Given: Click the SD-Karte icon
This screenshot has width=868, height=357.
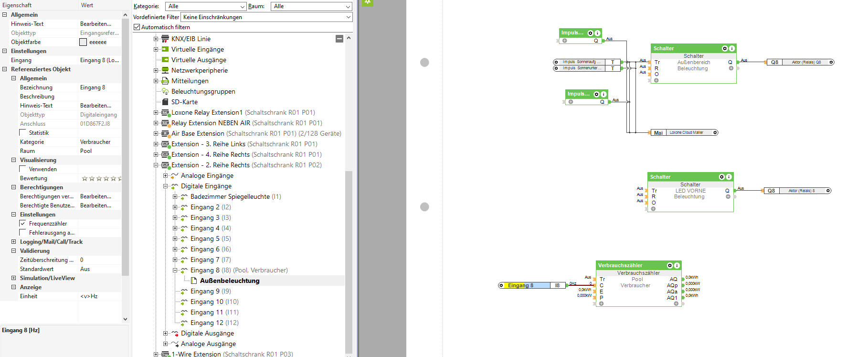Looking at the screenshot, I should (165, 102).
